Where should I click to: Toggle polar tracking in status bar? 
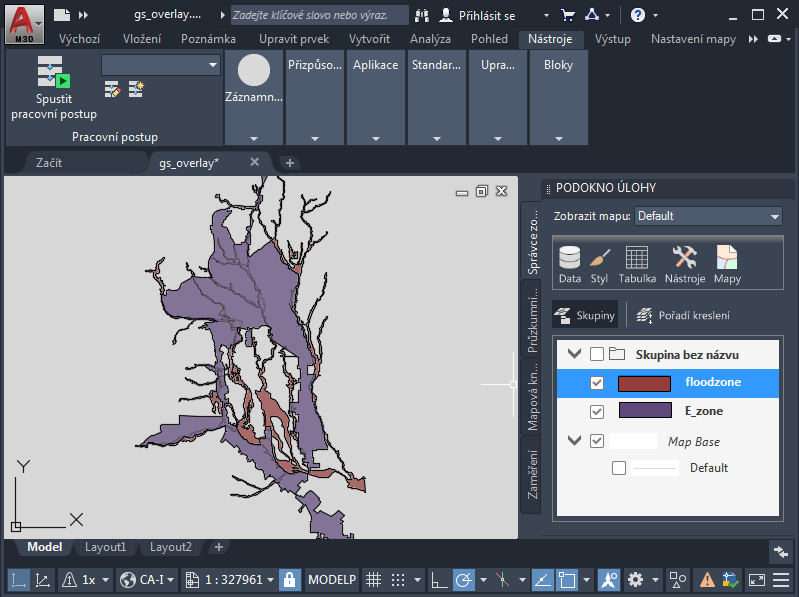click(464, 580)
